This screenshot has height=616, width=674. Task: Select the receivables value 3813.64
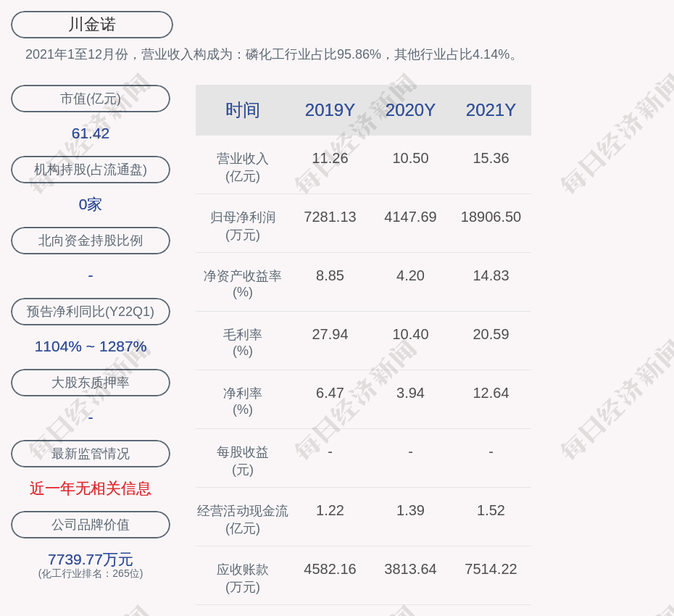[x=410, y=569]
